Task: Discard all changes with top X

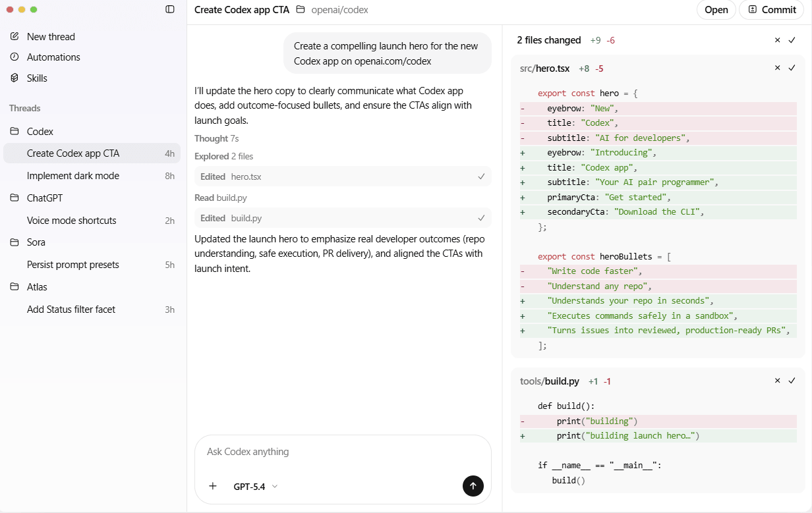Action: tap(777, 40)
